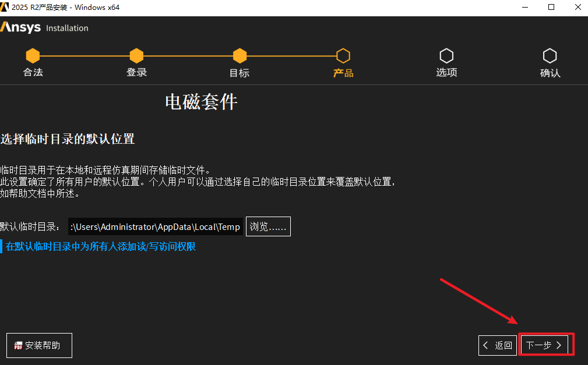Open the 浏览 folder browse dialog
The width and height of the screenshot is (588, 365).
(268, 226)
